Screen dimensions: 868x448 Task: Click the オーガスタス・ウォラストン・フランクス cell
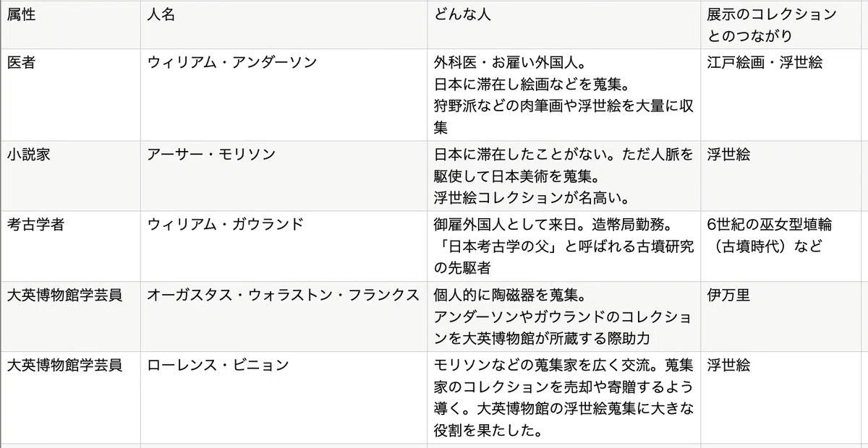284,316
